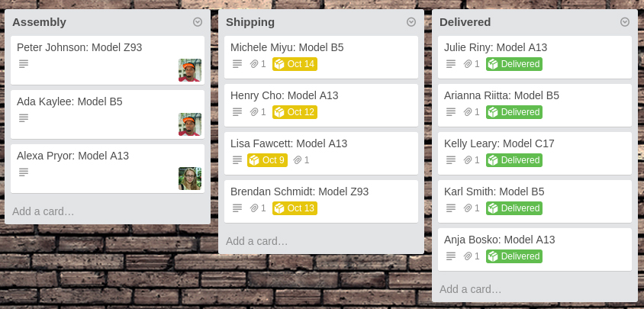This screenshot has width=644, height=309.
Task: Click Alexa Pryor card's member avatar
Action: pos(190,179)
